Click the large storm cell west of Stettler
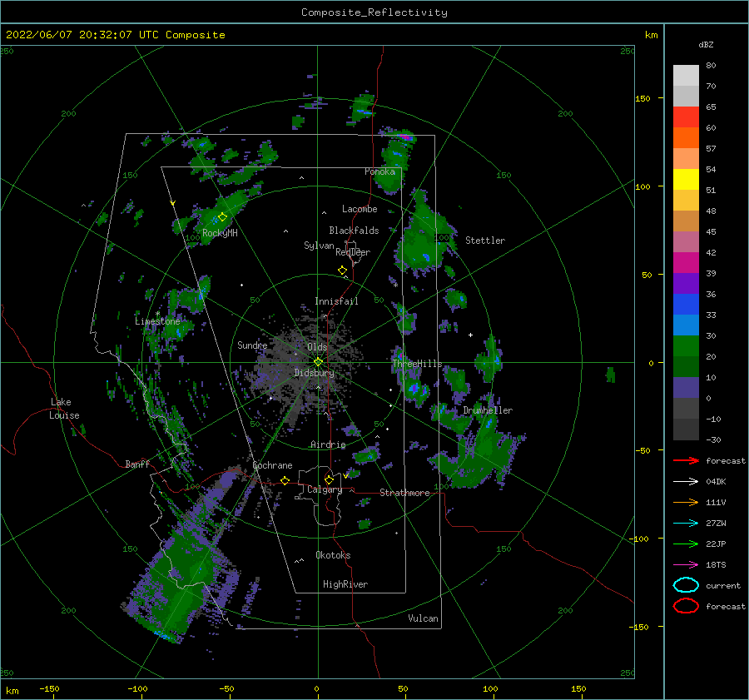This screenshot has width=749, height=700. [423, 239]
